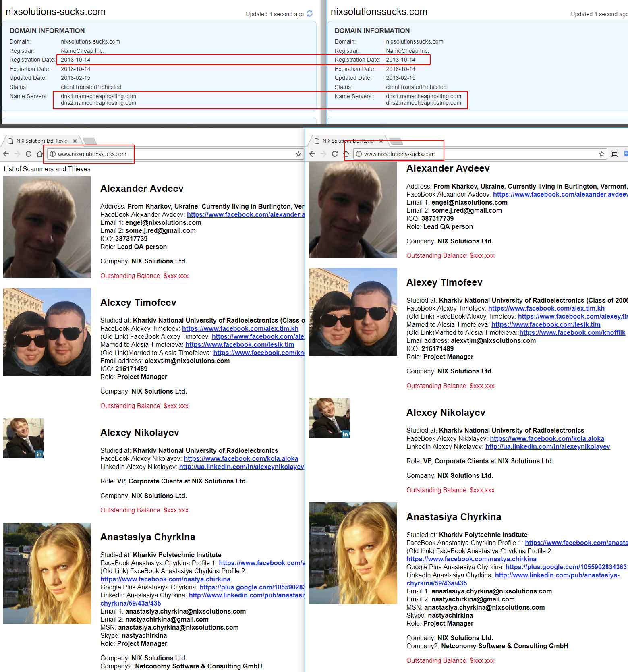
Task: Open alex.tim.kh Facebook link in right browser
Action: tap(546, 308)
